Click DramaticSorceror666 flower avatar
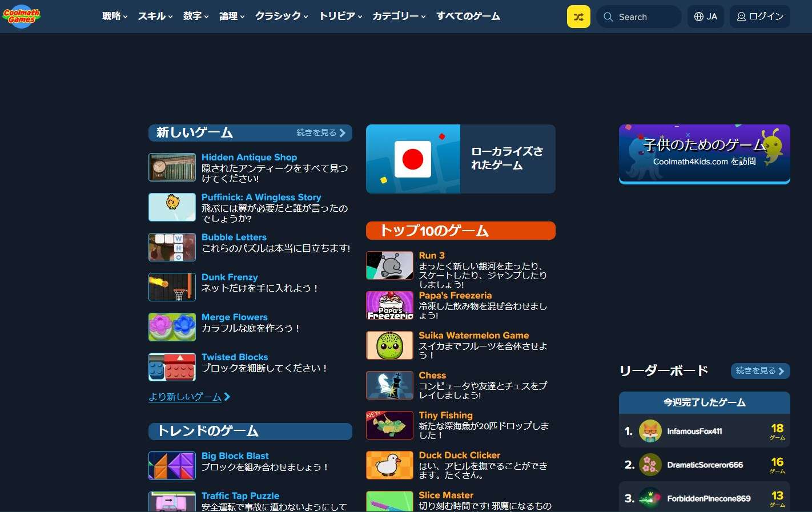 [x=650, y=465]
